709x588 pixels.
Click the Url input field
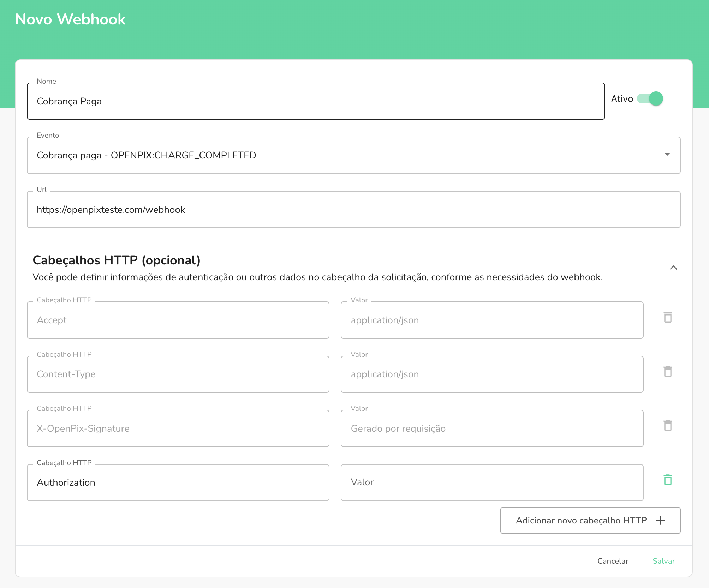(x=353, y=210)
